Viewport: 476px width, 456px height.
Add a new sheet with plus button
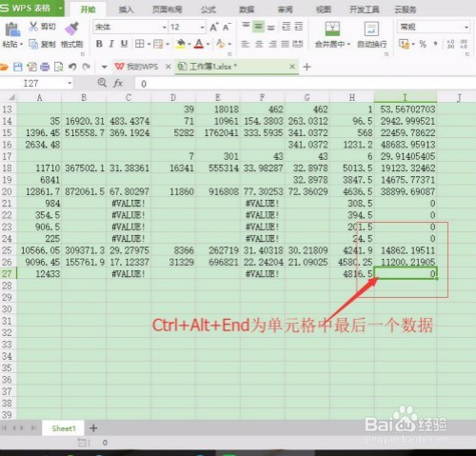pos(93,428)
